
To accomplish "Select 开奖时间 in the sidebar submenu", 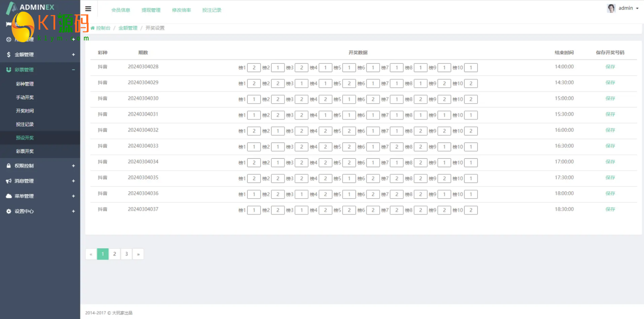I will [25, 111].
